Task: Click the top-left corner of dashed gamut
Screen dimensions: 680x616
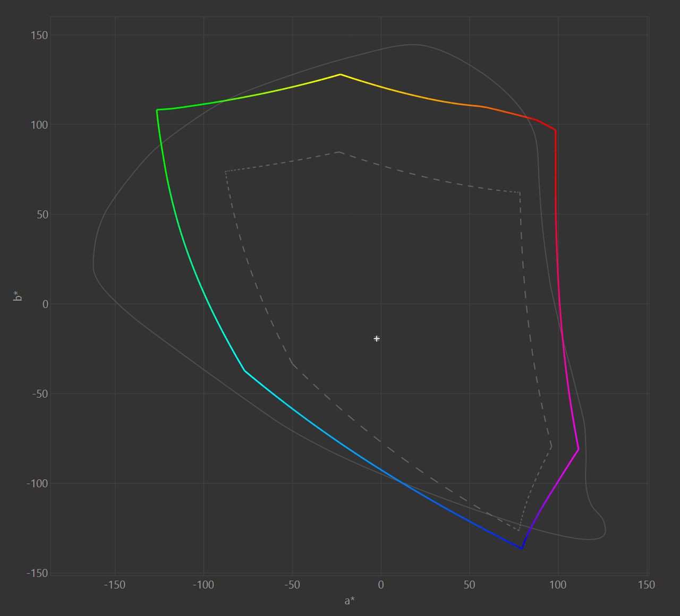Action: coord(225,171)
